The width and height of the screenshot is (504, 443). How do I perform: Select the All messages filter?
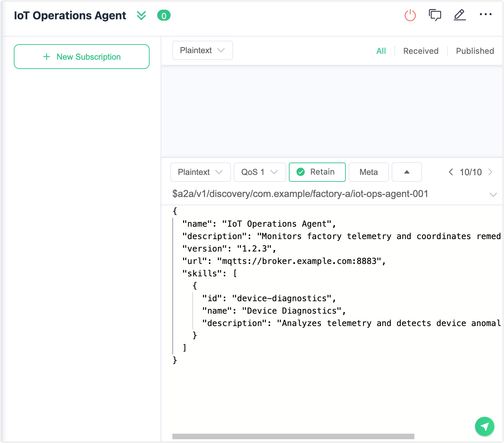[x=381, y=51]
